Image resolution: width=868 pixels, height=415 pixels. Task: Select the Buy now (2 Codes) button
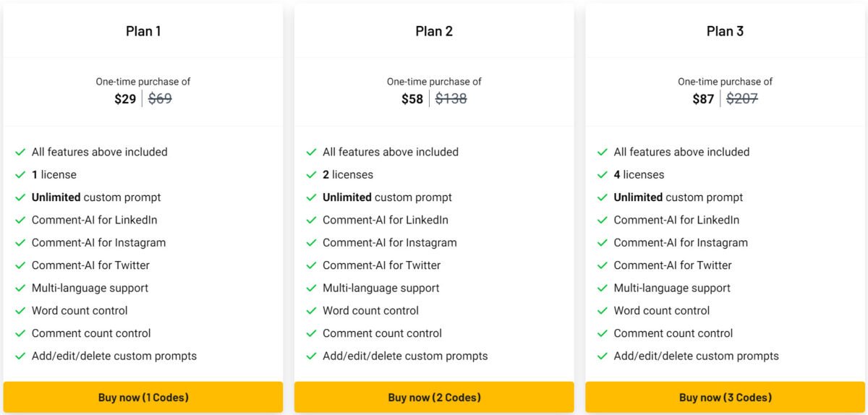(x=434, y=397)
